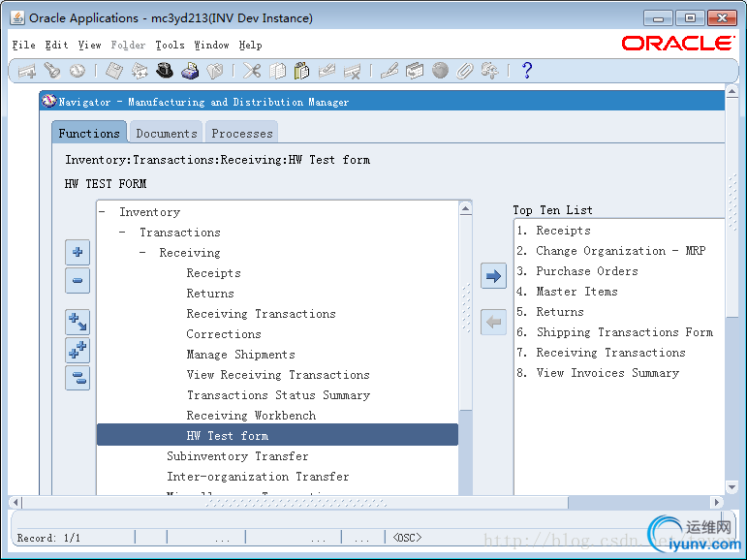Image resolution: width=747 pixels, height=560 pixels.
Task: Select View Receiving Transactions in tree
Action: [278, 375]
